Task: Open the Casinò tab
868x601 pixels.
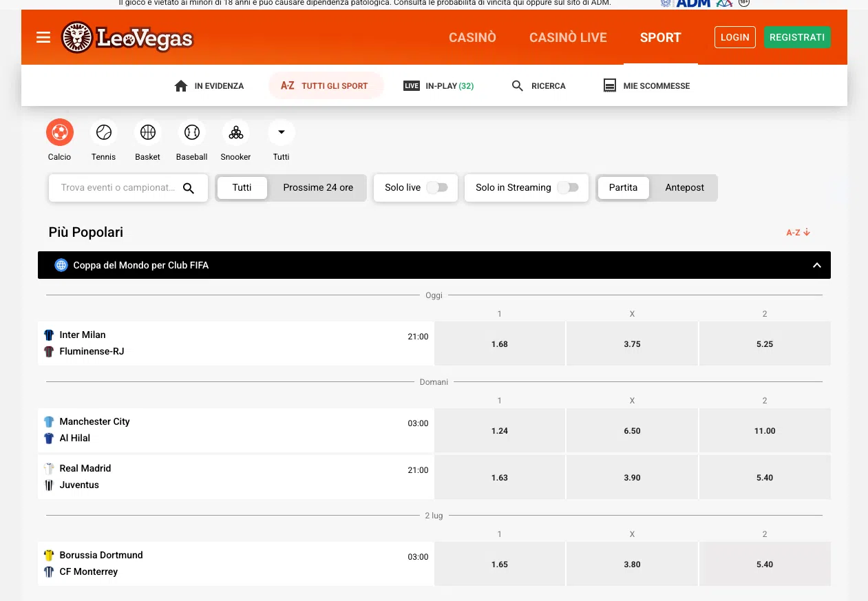Action: tap(473, 38)
